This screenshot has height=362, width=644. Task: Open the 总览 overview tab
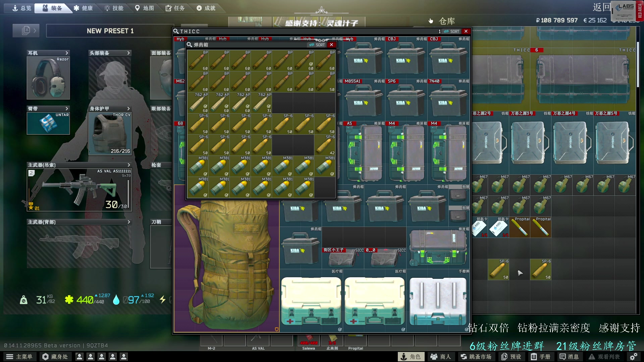[21, 8]
